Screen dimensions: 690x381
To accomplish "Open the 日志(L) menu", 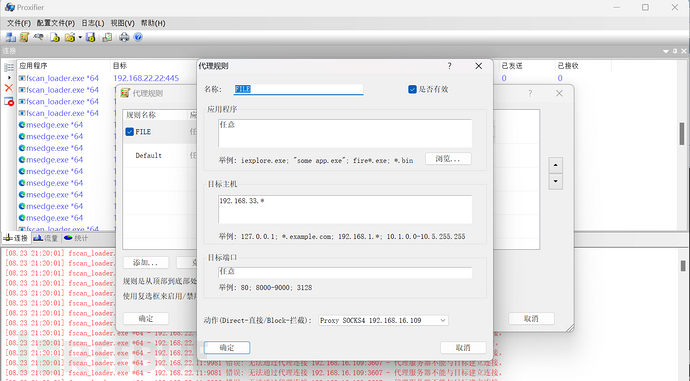I will click(x=92, y=23).
